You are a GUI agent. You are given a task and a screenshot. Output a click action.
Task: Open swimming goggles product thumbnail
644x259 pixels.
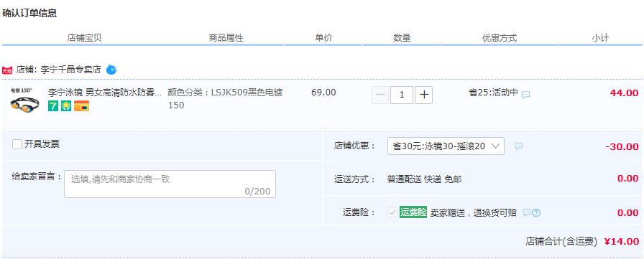[x=24, y=102]
